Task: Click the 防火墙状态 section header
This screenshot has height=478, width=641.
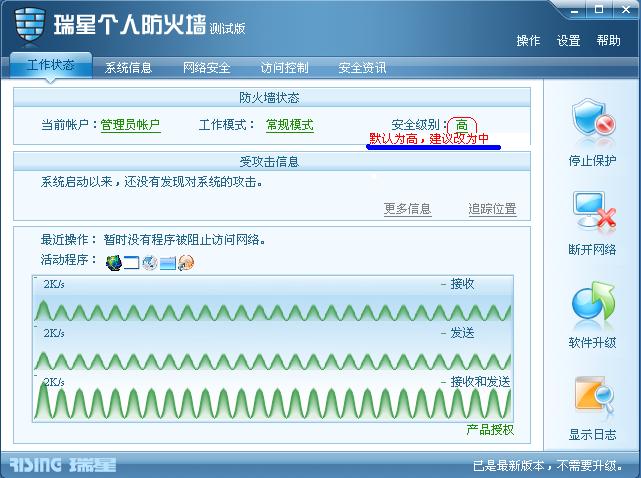Action: [x=272, y=98]
